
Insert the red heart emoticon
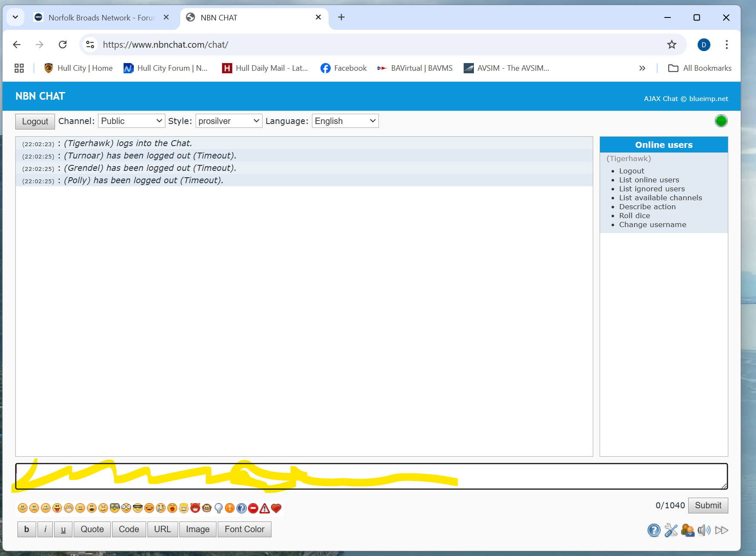pos(276,508)
